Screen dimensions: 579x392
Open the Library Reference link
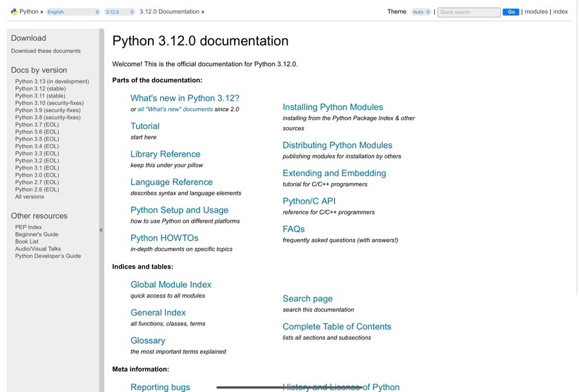pyautogui.click(x=165, y=154)
